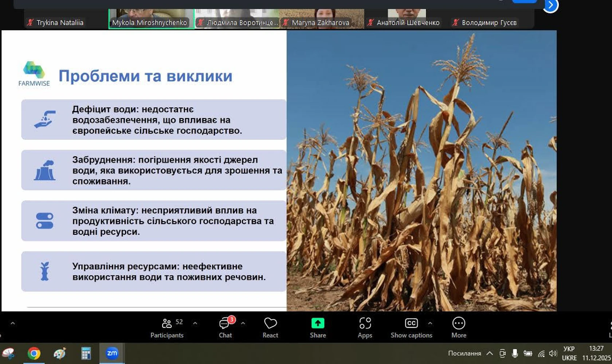Expand the captions options arrow
This screenshot has height=364, width=612.
point(430,323)
